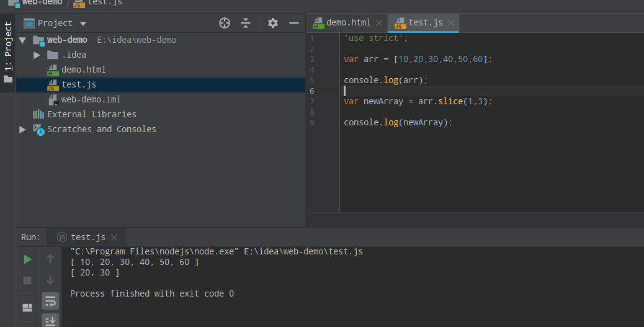Collapse the web-demo root folder
Image resolution: width=644 pixels, height=327 pixels.
[23, 40]
